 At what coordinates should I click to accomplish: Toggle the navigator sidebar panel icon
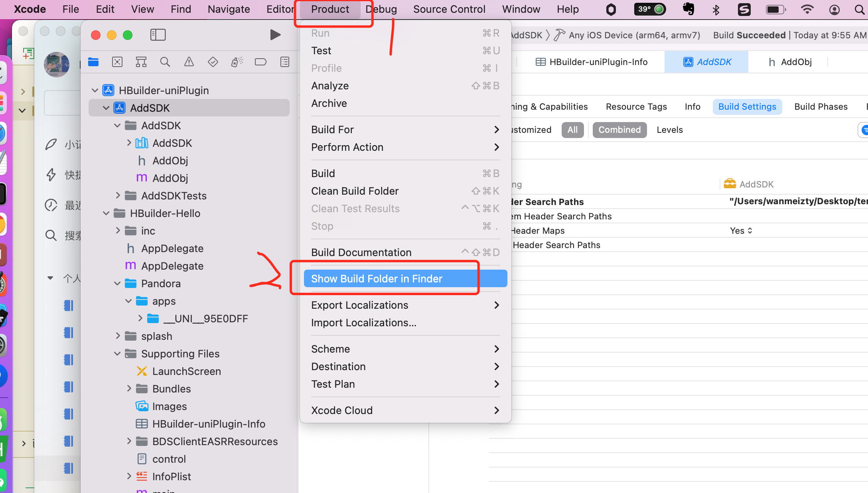pos(158,35)
